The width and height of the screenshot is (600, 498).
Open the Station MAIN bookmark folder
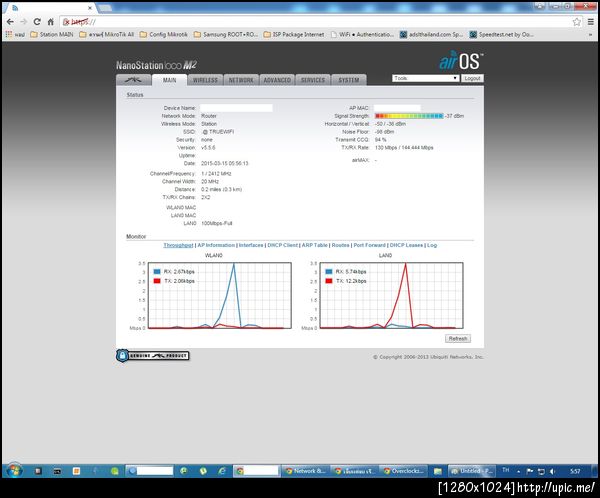(x=52, y=34)
